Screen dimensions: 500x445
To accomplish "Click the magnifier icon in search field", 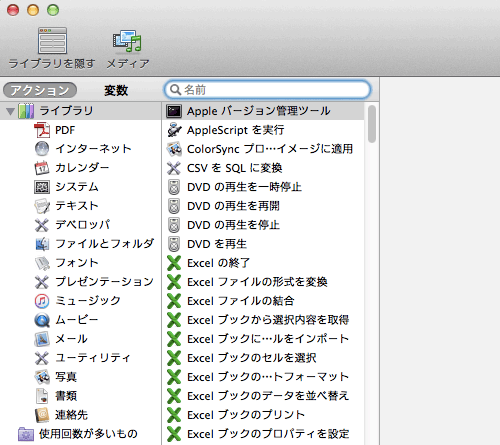I will pos(175,90).
